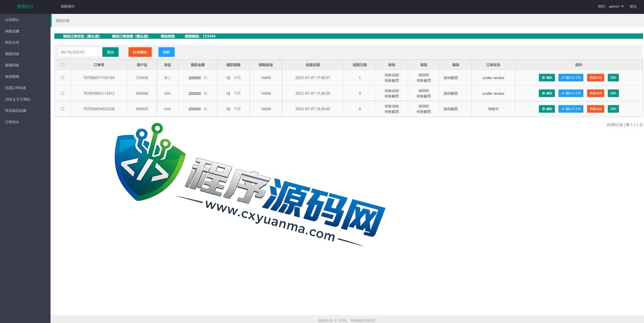Edit bank card number for order 707826454022228
Viewport: 644px width, 323px height.
tap(571, 109)
